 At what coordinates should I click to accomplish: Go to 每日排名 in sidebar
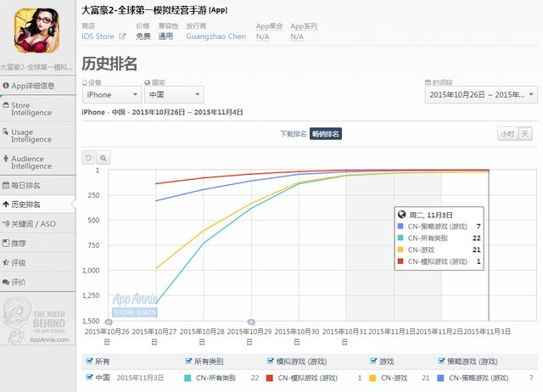37,185
